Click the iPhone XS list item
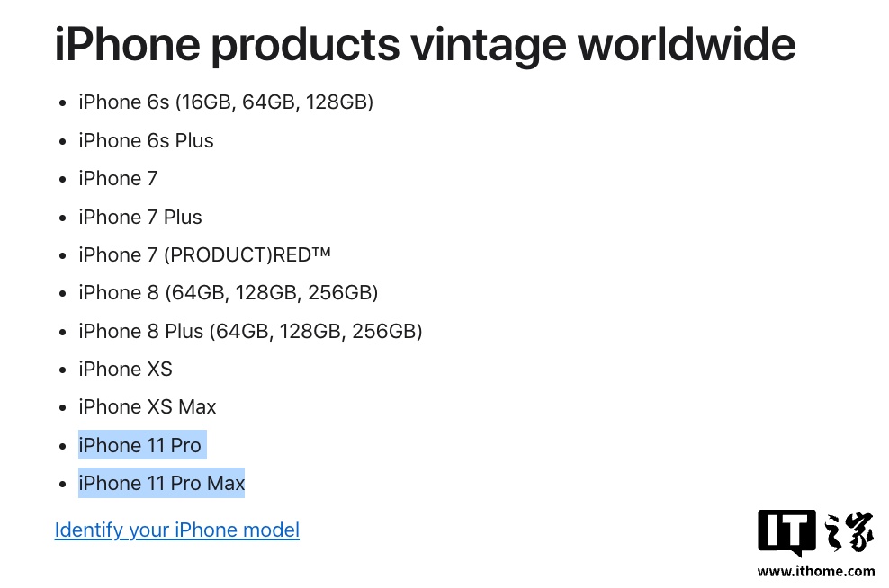Screen dimensions: 889x588 click(125, 370)
